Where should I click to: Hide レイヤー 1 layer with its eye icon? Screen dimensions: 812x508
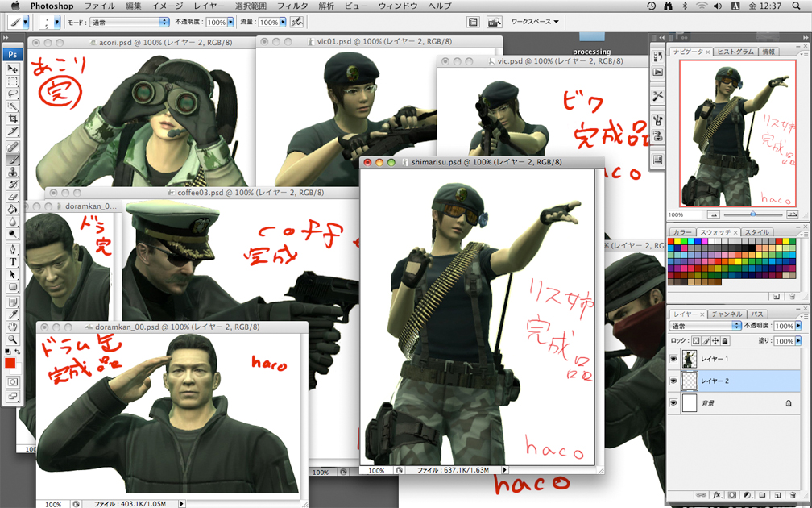point(673,359)
